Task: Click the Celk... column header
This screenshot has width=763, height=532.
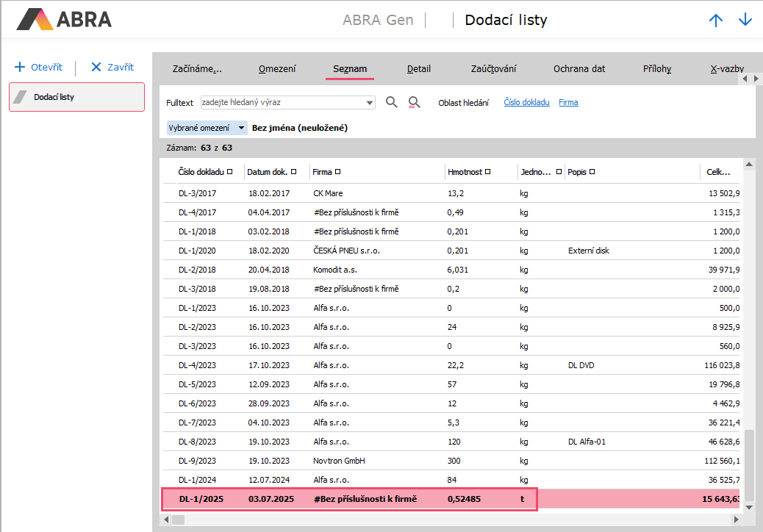Action: point(718,172)
